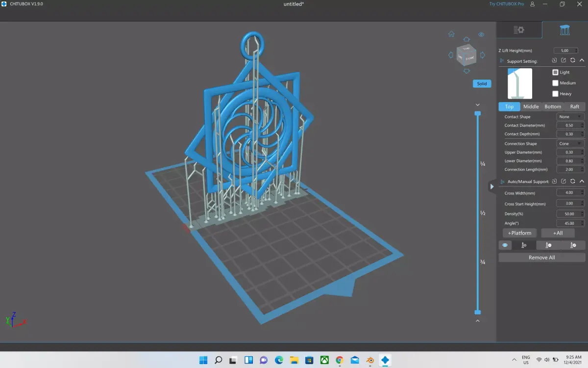This screenshot has width=588, height=368.
Task: Toggle the Solid view mode button
Action: click(482, 83)
